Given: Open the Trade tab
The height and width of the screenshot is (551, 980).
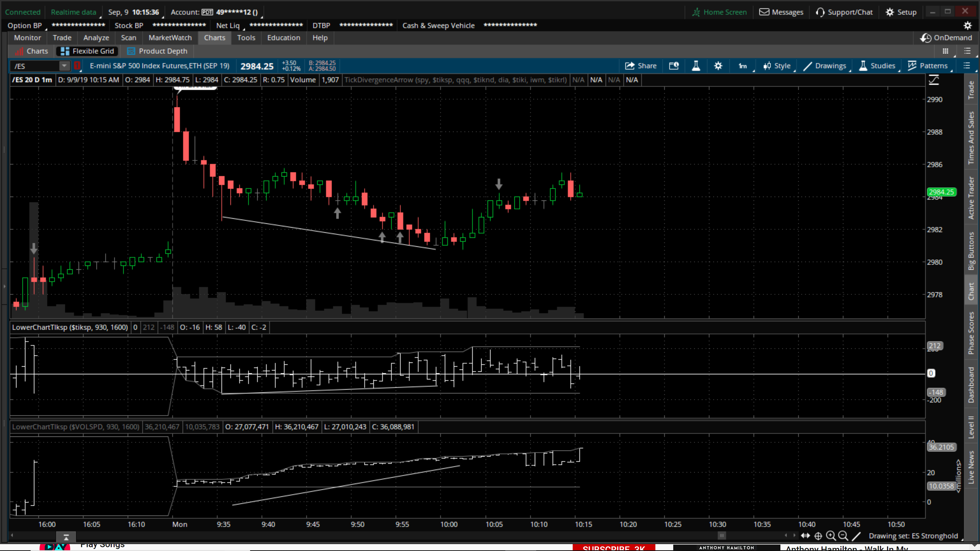Looking at the screenshot, I should point(62,38).
